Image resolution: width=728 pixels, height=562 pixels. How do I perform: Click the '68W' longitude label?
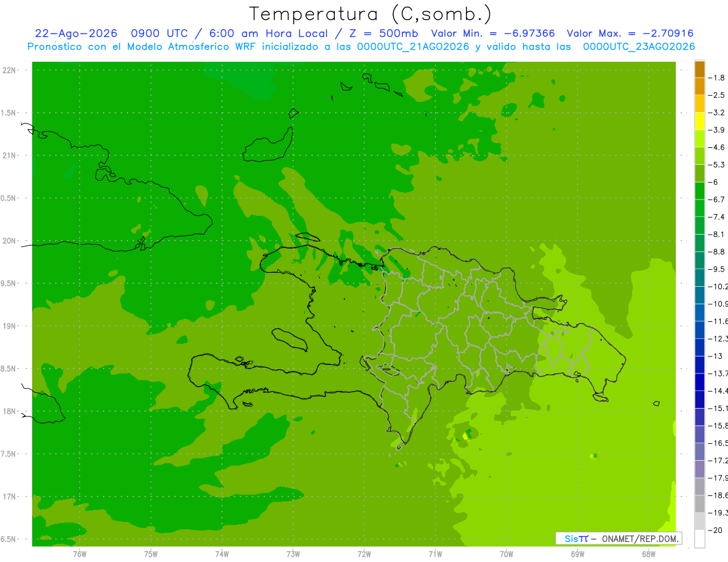click(649, 554)
